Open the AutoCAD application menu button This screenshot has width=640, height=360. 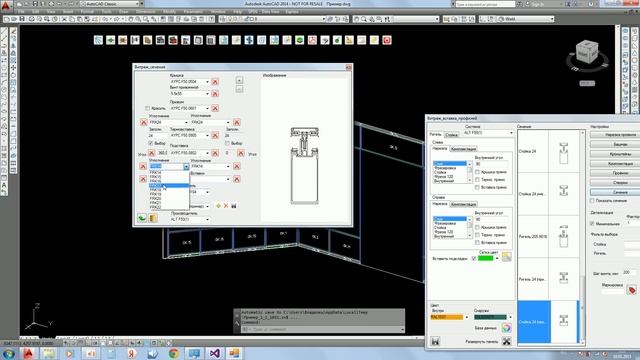(x=6, y=6)
